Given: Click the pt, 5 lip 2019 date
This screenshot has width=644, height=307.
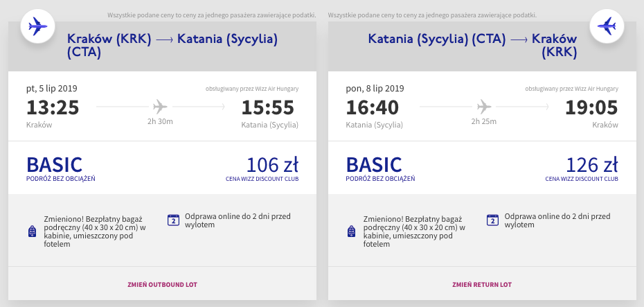Looking at the screenshot, I should 52,89.
